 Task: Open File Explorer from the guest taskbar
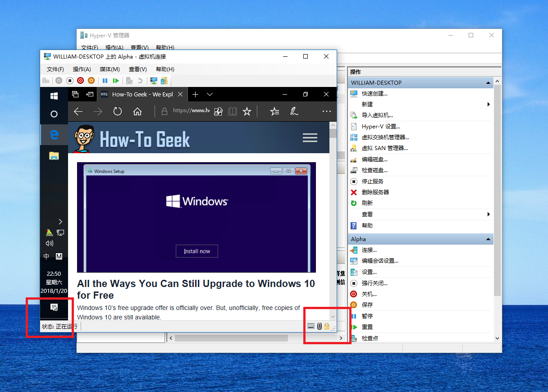click(x=54, y=156)
